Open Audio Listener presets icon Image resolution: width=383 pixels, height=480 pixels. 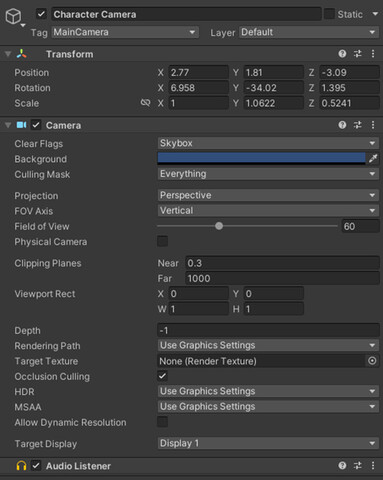point(358,466)
